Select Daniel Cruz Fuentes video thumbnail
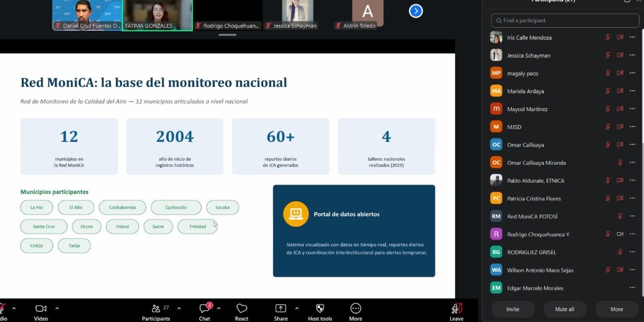 click(x=87, y=15)
